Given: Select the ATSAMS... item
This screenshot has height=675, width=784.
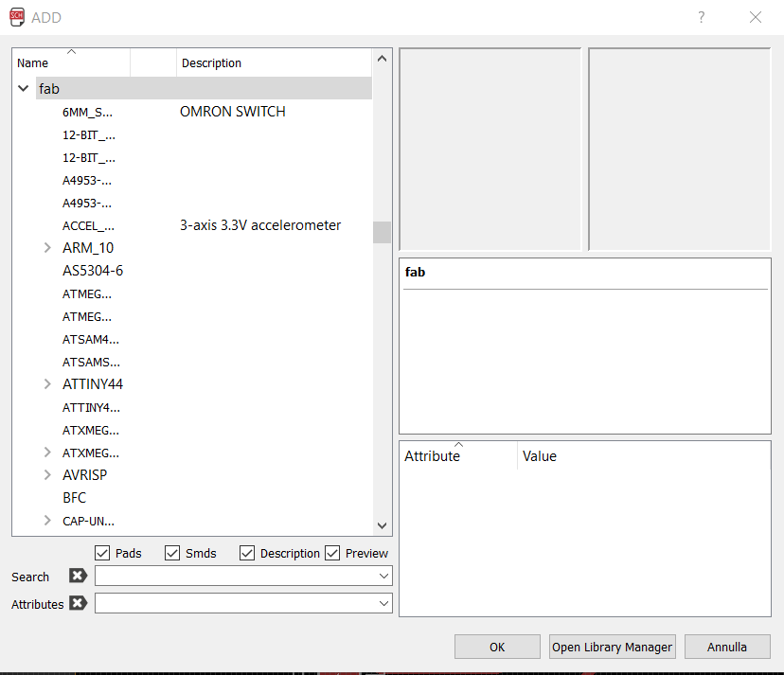Looking at the screenshot, I should coord(91,362).
